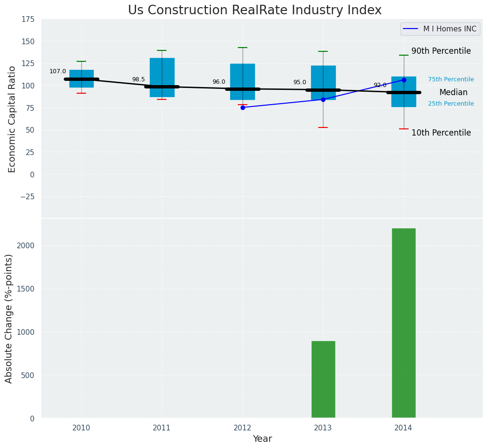Click the 98.5 median value label

(138, 79)
